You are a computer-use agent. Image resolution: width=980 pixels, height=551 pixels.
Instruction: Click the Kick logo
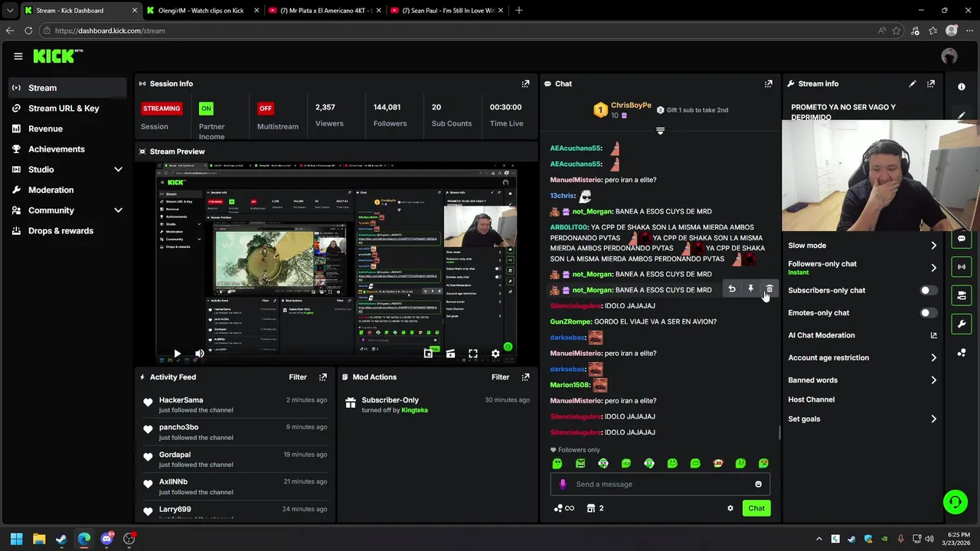[57, 56]
